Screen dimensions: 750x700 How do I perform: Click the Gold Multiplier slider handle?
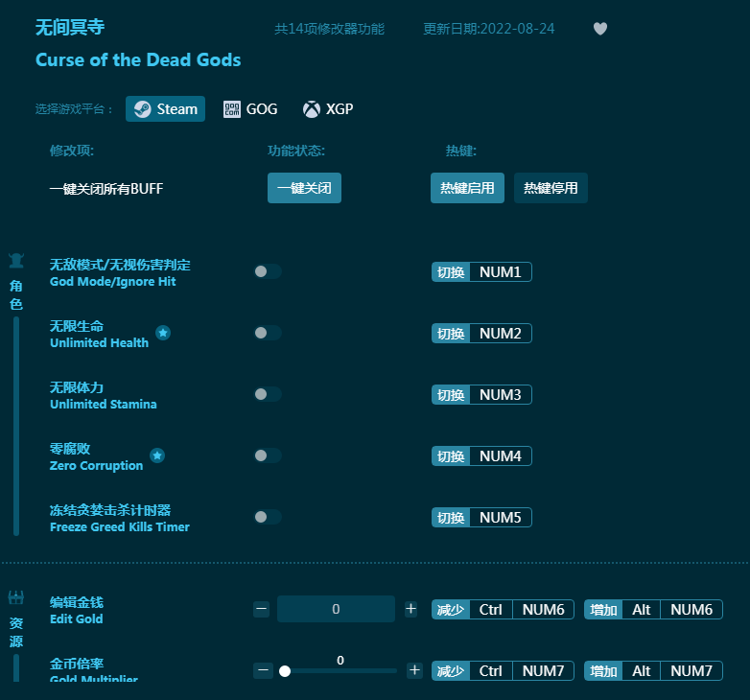[x=285, y=671]
